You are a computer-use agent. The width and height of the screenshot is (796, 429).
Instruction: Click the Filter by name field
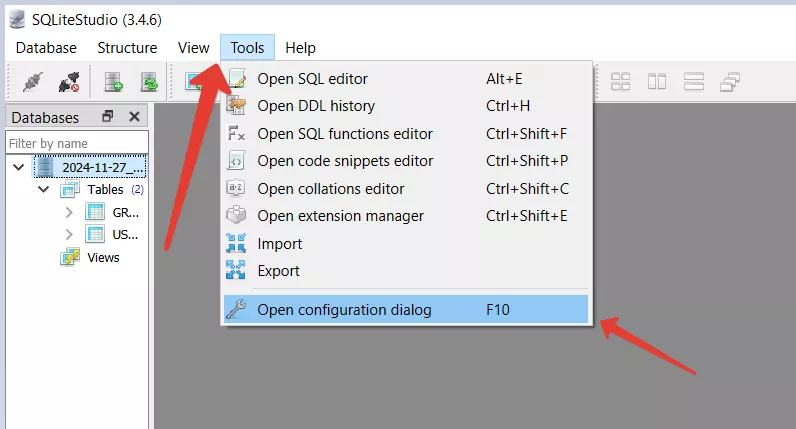tap(77, 143)
